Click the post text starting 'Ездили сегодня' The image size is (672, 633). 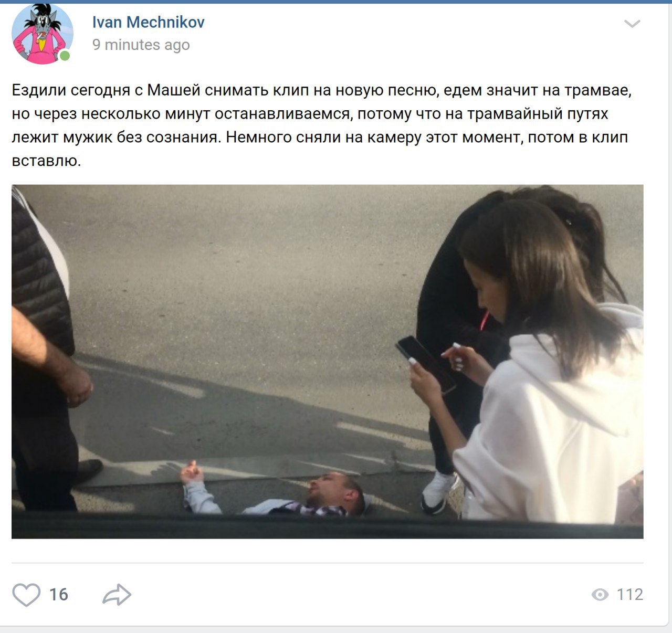[x=321, y=125]
